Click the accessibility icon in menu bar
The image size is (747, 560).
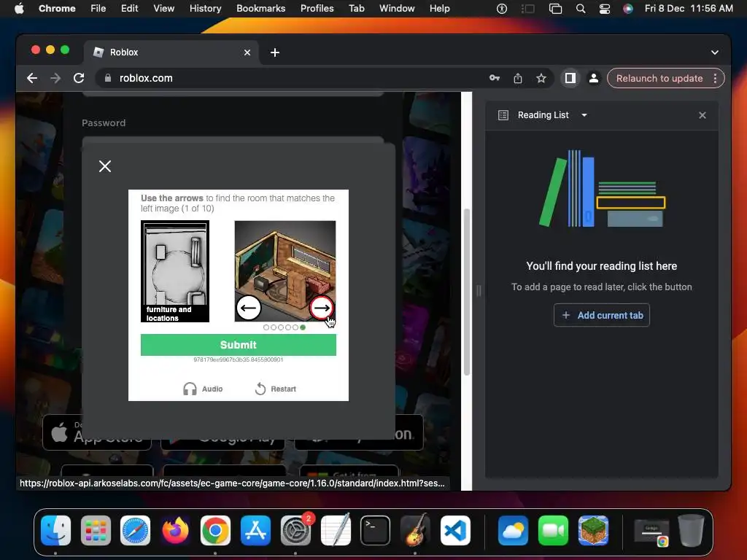[x=502, y=9]
